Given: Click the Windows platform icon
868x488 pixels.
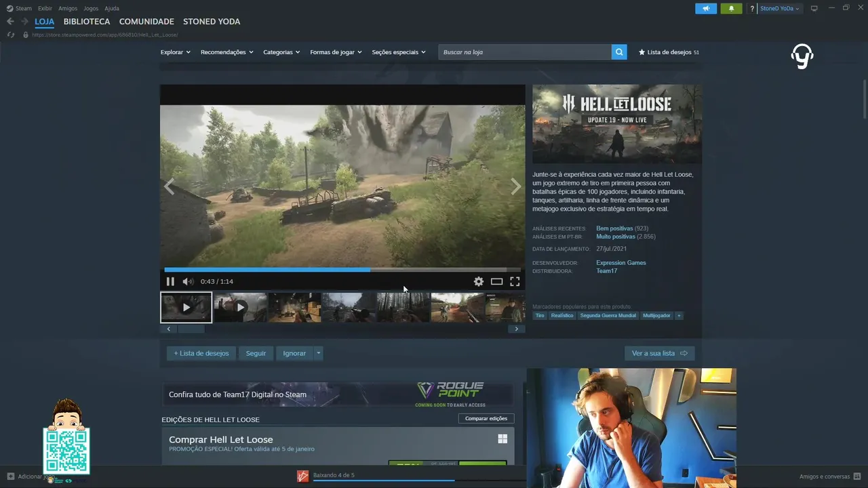Looking at the screenshot, I should (x=502, y=439).
